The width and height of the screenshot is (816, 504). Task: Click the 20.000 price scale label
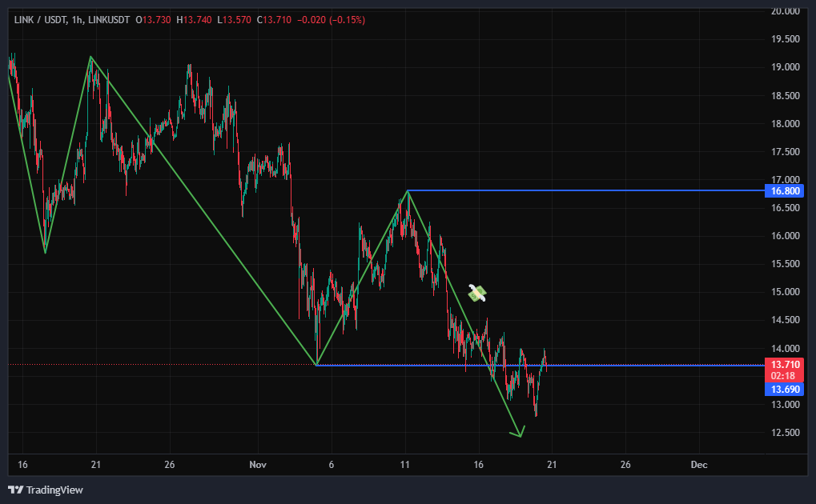pos(784,11)
